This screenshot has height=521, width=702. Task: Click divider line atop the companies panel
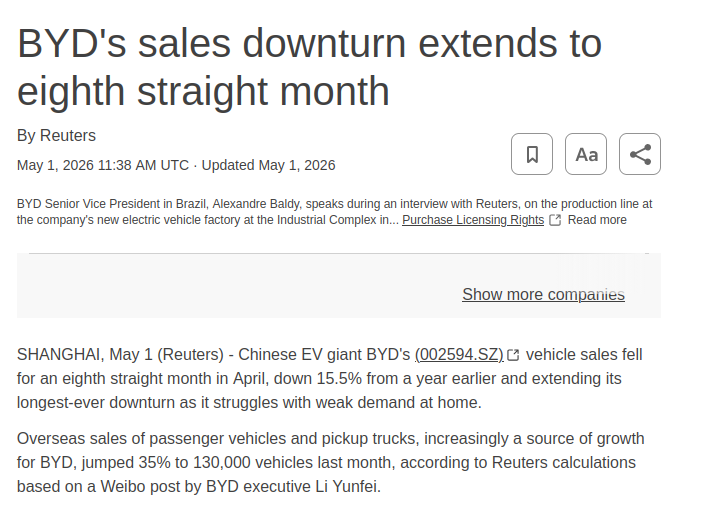(339, 253)
